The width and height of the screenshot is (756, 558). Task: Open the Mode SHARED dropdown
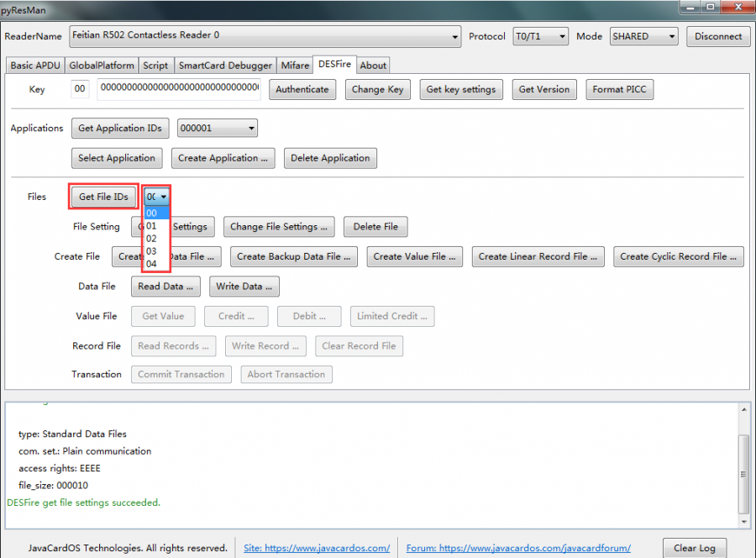pos(643,36)
